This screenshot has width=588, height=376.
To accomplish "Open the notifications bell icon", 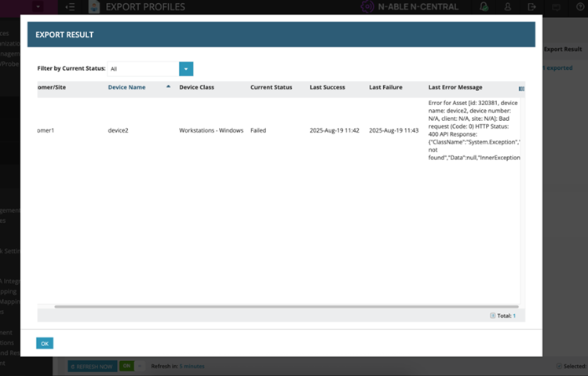I will (484, 7).
